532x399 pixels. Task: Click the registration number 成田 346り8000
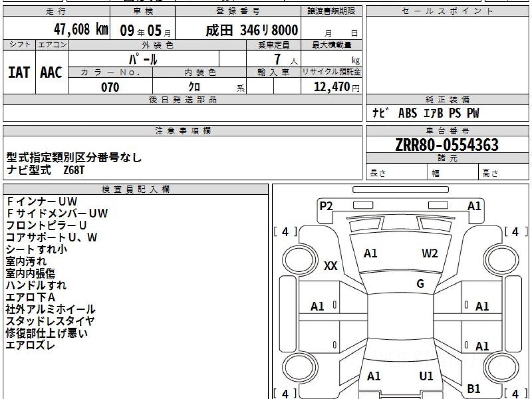point(252,30)
